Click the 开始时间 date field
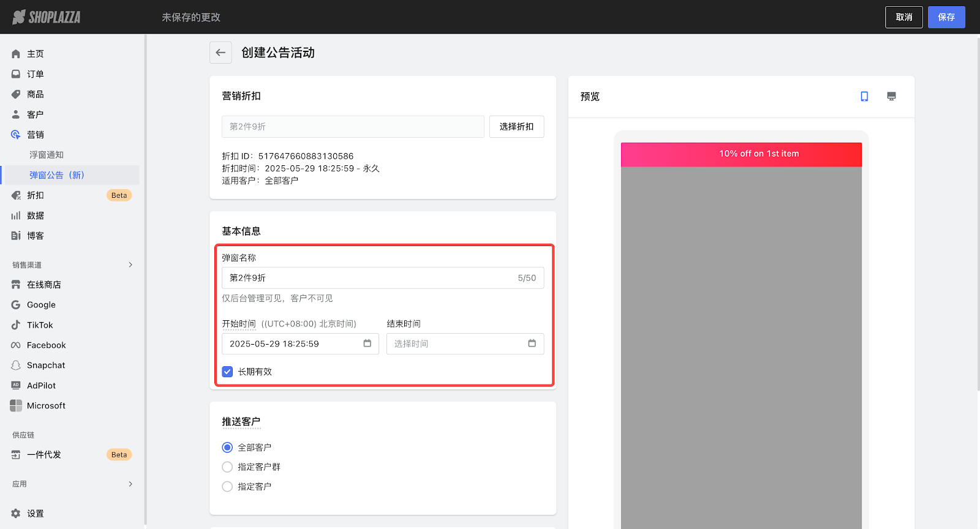 [x=300, y=343]
